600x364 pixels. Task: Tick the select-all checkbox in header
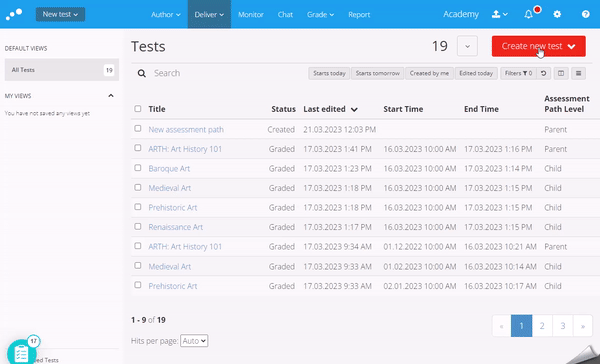coord(138,109)
